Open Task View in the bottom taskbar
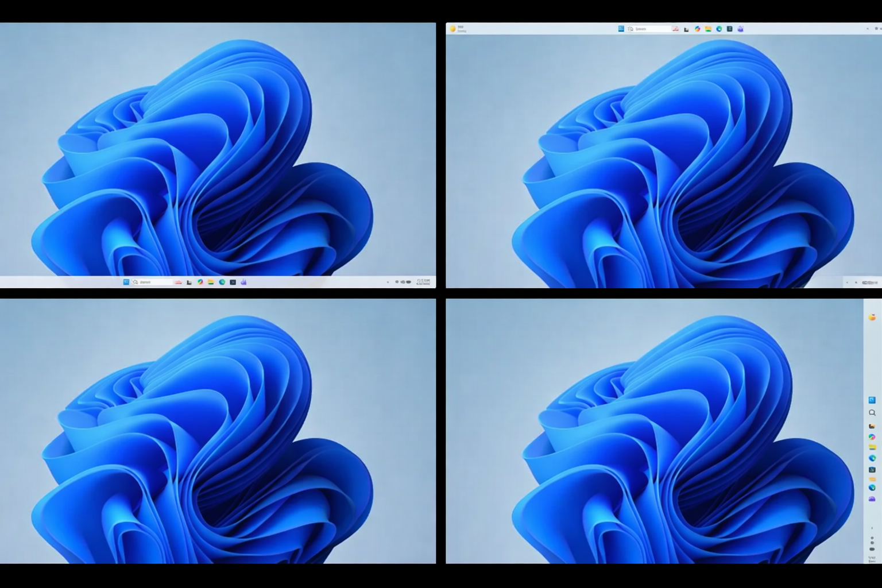Viewport: 882px width, 588px height. (x=189, y=283)
